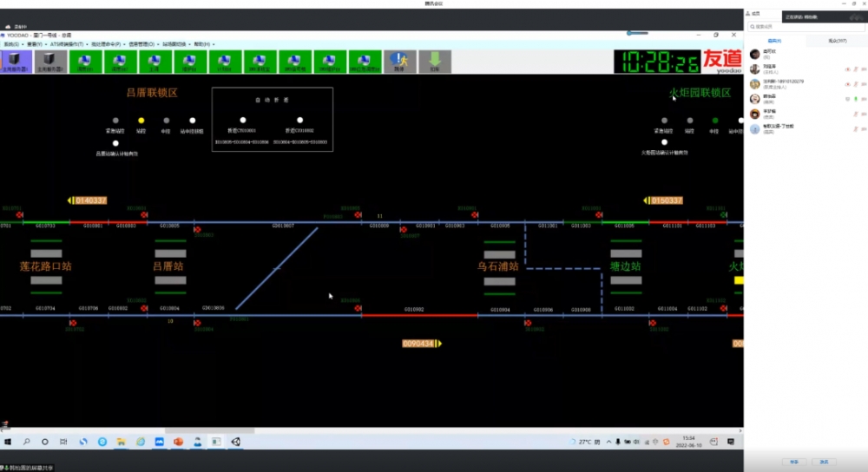Click the 吕厝站 station name label
The height and width of the screenshot is (472, 868).
coord(169,266)
